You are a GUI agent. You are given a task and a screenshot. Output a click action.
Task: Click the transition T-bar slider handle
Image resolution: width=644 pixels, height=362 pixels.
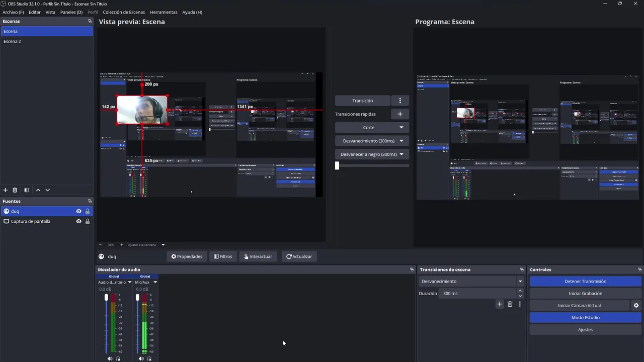(337, 165)
